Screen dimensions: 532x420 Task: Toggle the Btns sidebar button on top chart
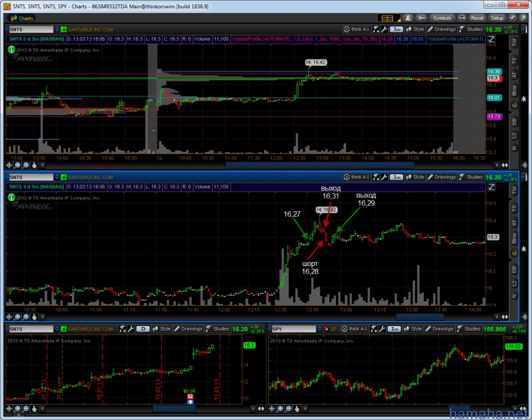514,90
